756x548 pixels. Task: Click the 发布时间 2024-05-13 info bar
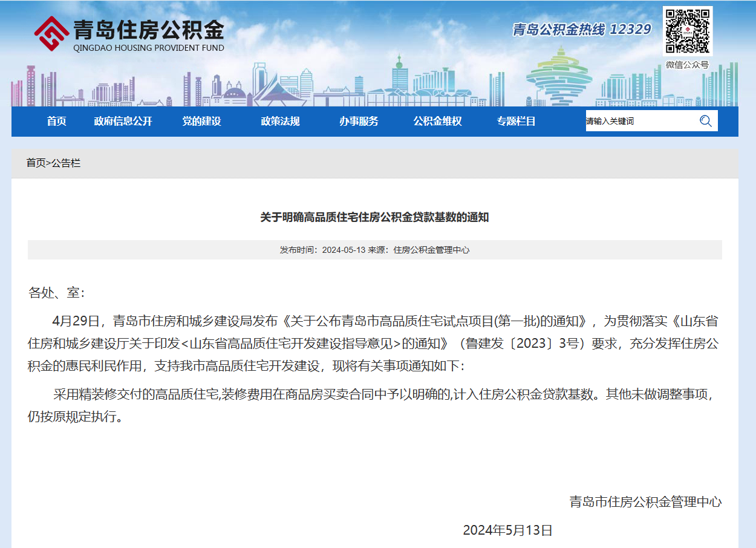374,250
